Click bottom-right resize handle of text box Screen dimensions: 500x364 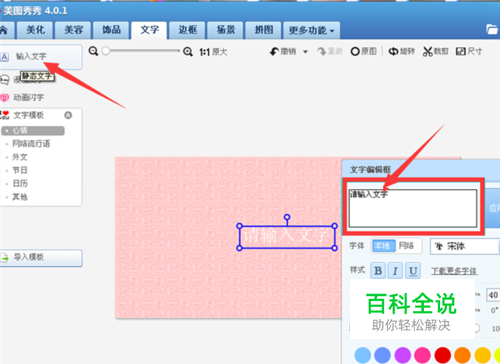335,248
